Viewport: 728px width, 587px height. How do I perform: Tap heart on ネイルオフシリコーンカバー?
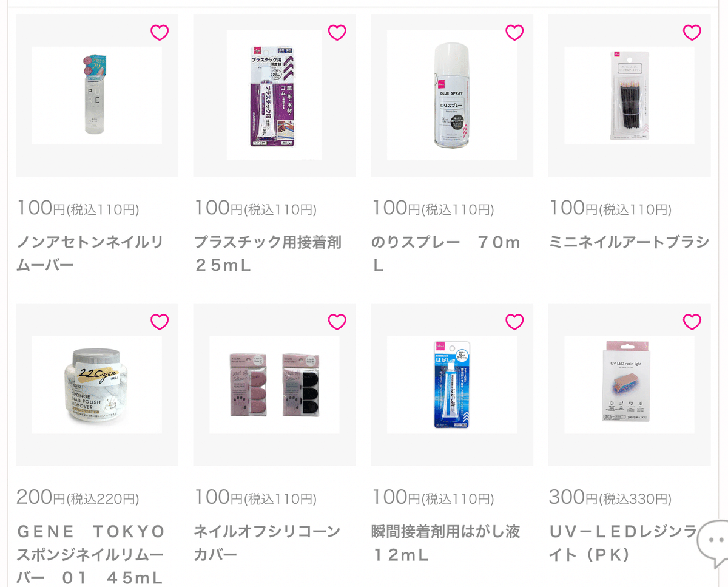click(x=337, y=322)
